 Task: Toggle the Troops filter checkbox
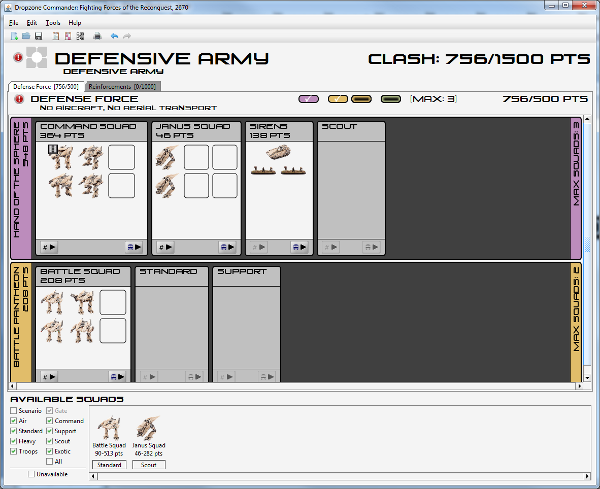pyautogui.click(x=13, y=452)
